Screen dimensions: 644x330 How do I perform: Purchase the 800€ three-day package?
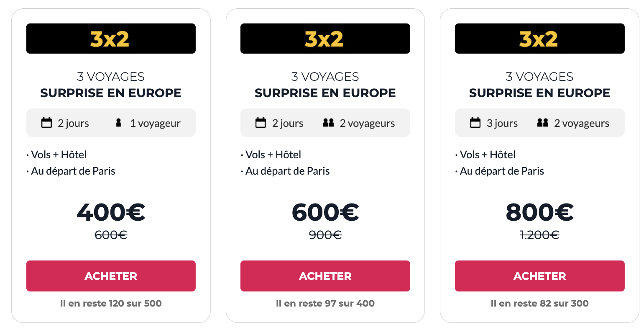point(540,276)
